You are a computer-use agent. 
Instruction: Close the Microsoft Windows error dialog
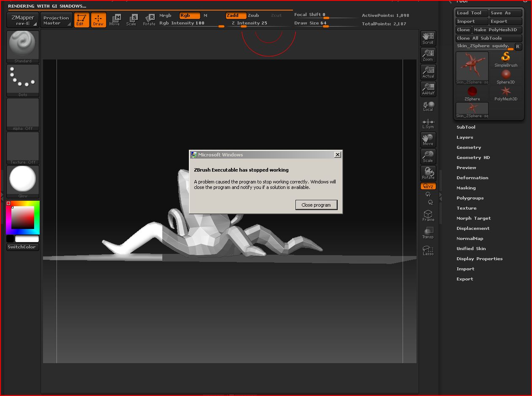click(x=337, y=155)
